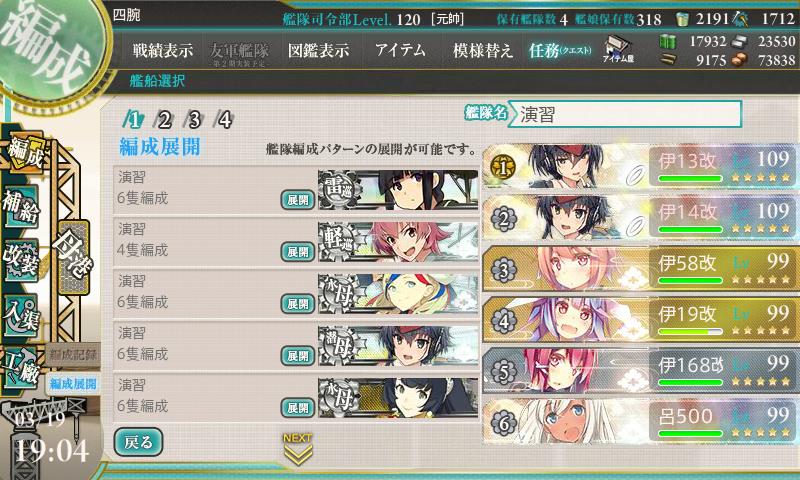Open the 補給 resupply sidebar icon
Viewport: 800px width, 480px height.
21,207
